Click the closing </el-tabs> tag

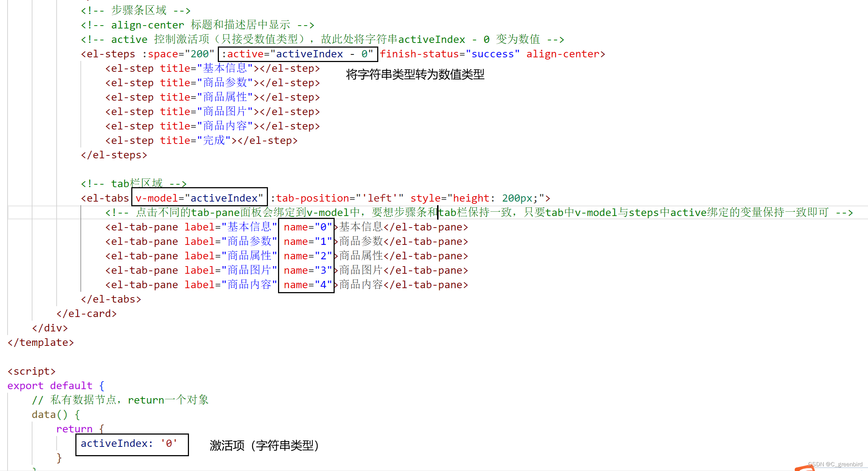[x=111, y=299]
